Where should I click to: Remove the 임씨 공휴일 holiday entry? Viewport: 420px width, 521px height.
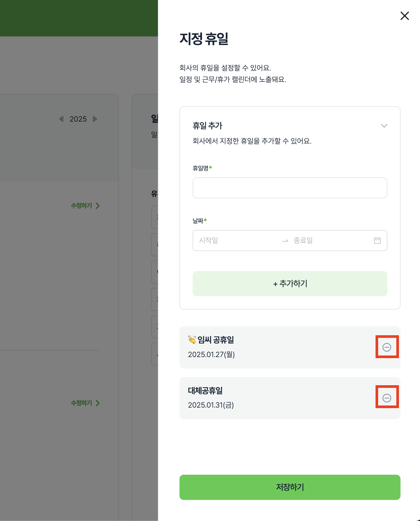click(x=387, y=347)
